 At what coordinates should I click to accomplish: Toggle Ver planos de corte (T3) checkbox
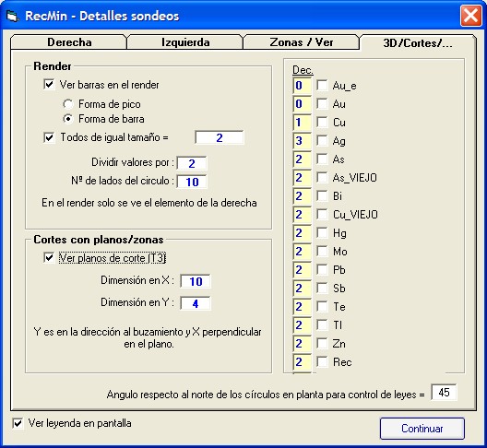pyautogui.click(x=49, y=258)
